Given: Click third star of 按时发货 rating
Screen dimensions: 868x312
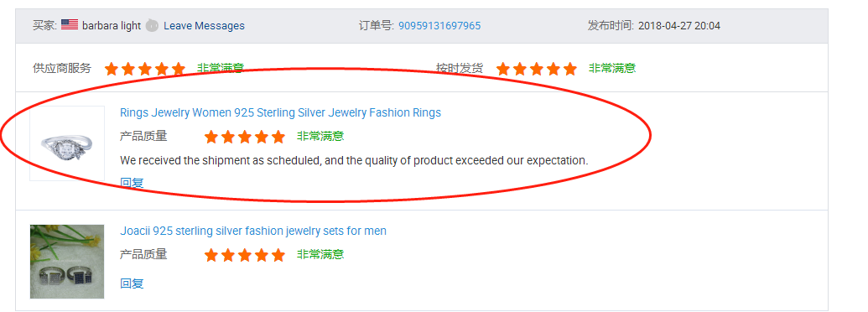Looking at the screenshot, I should tap(537, 69).
